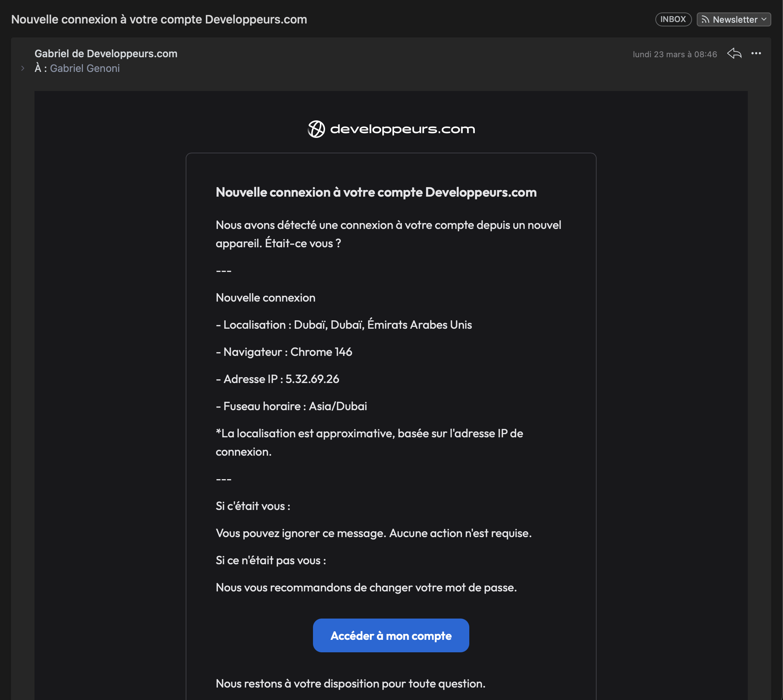Open the Newsletter category dropdown arrow

[x=764, y=19]
